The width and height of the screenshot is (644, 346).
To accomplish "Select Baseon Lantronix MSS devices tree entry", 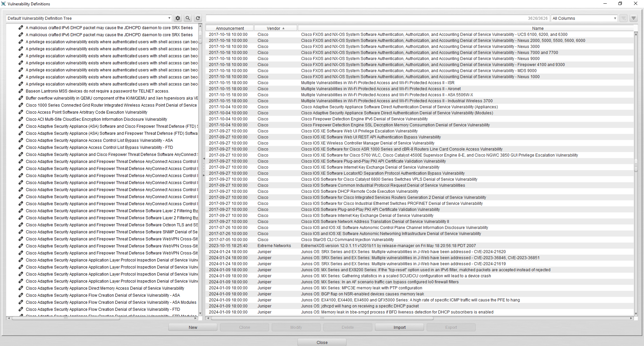I will tap(97, 91).
